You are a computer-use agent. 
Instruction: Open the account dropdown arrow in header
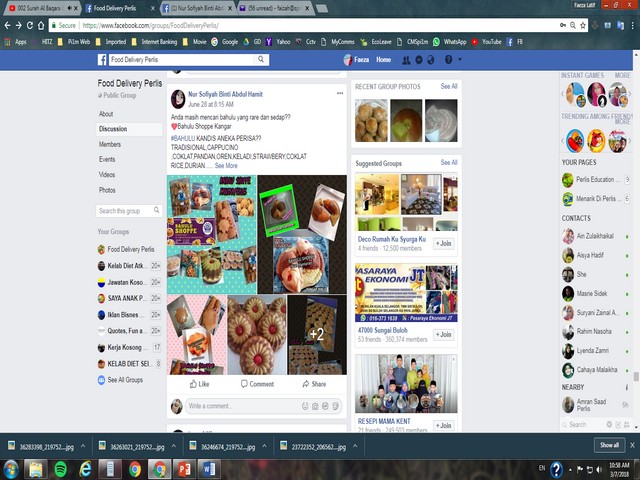(x=460, y=60)
